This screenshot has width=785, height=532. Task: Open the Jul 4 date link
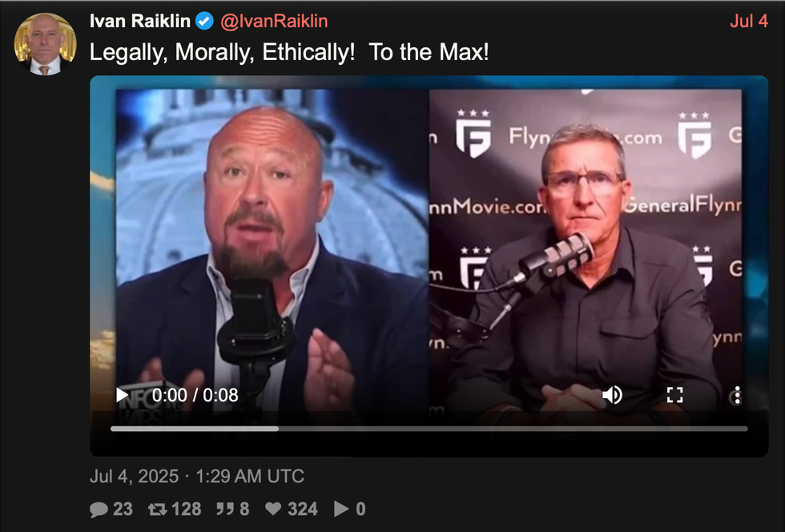[749, 21]
